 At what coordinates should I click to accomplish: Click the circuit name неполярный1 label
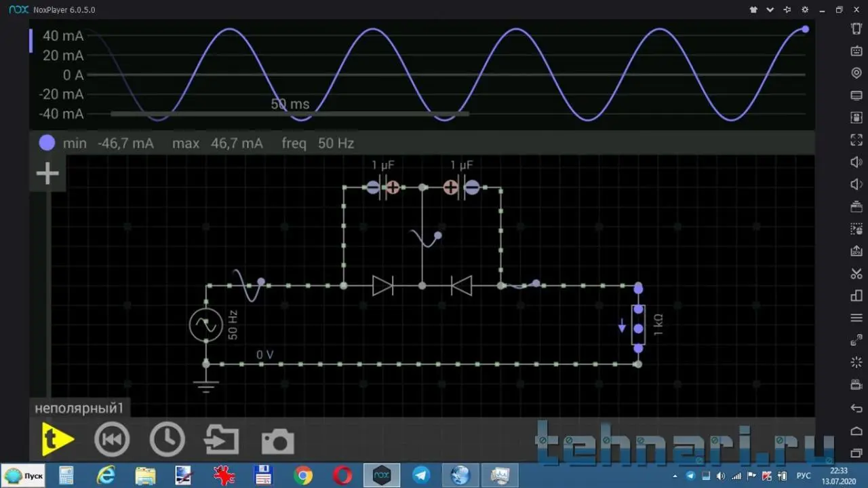click(79, 409)
